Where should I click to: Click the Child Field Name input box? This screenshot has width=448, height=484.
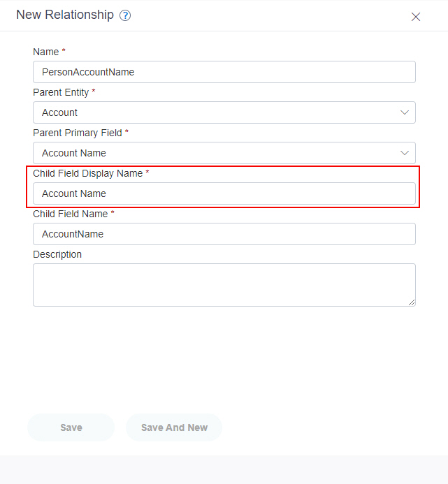click(x=224, y=234)
